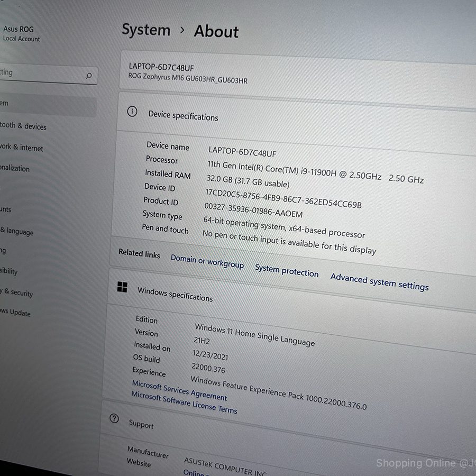476x476 pixels.
Task: Go back to System in breadcrumb
Action: coord(146,30)
